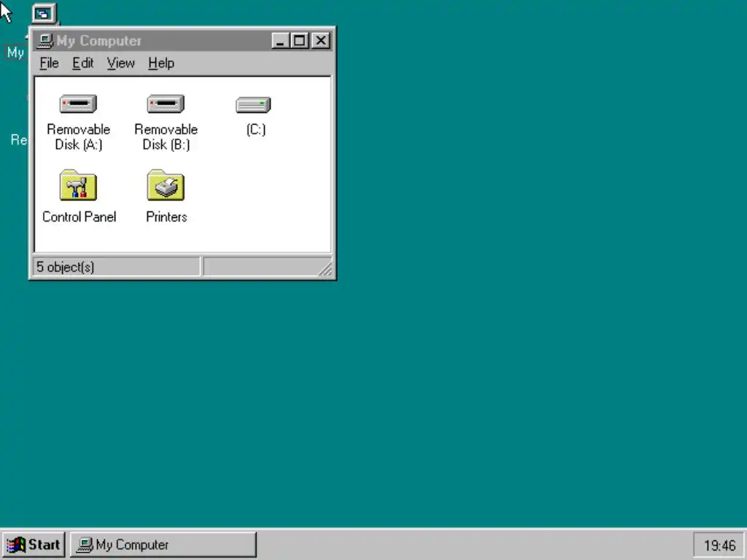Click the window resize grip in status bar
The width and height of the screenshot is (747, 560).
[x=325, y=269]
